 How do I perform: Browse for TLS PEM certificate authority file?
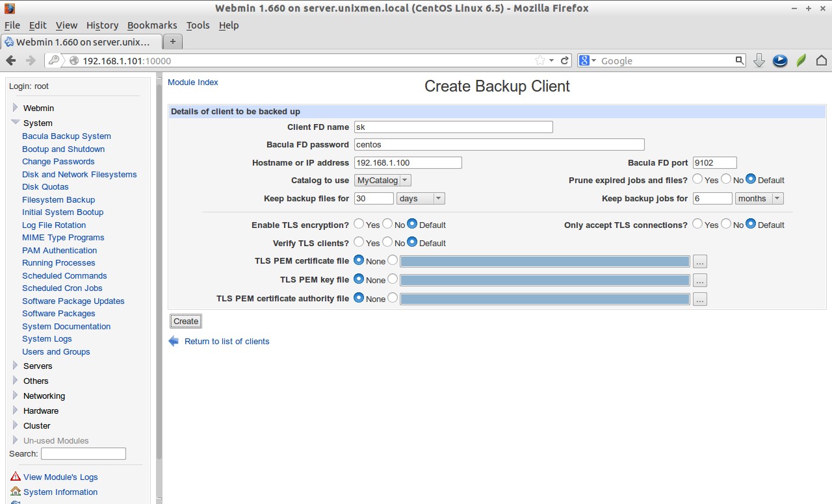[699, 299]
